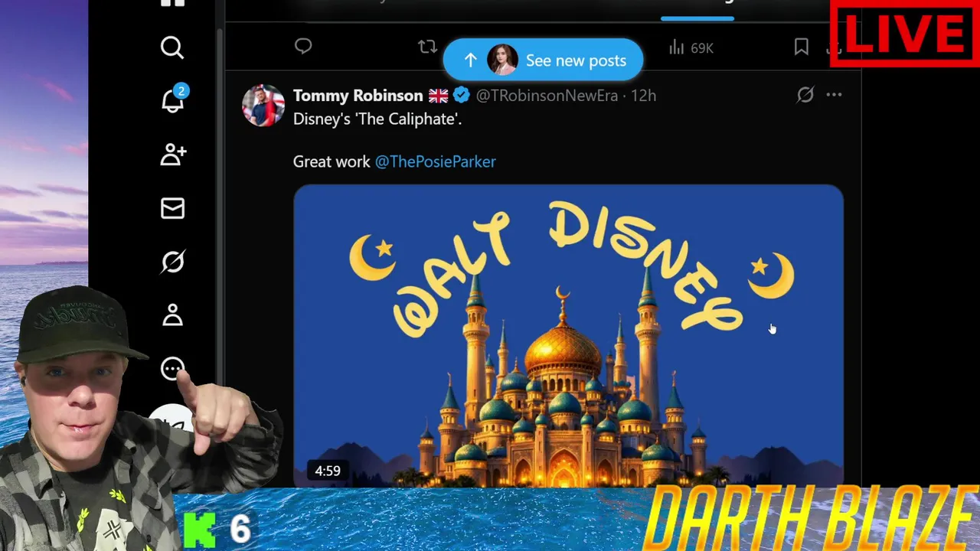
Task: Click the Grok explain icon on Tommy's post
Action: coord(805,95)
